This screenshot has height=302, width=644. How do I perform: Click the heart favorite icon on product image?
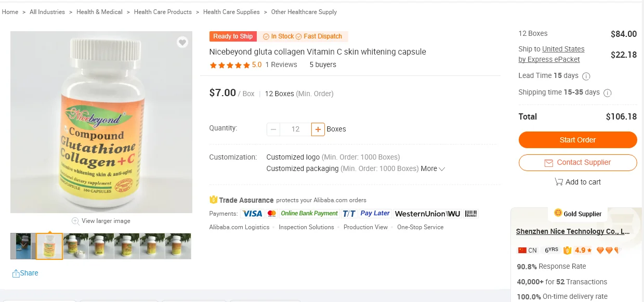tap(182, 42)
